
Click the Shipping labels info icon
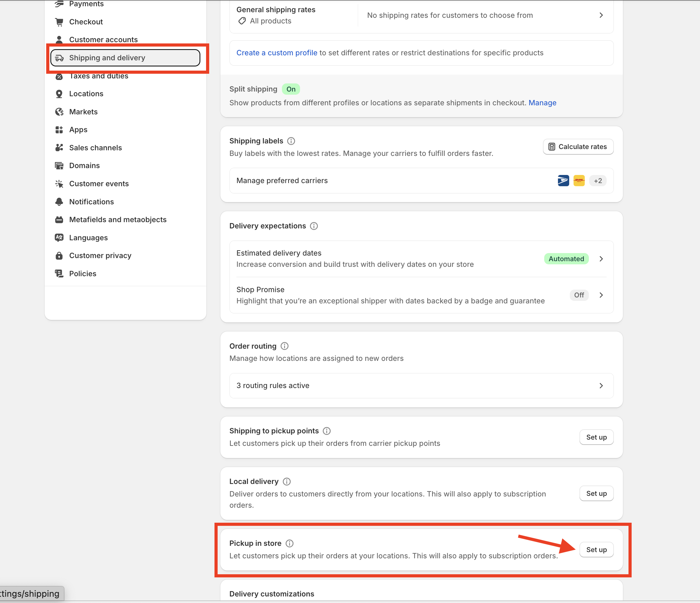click(291, 141)
